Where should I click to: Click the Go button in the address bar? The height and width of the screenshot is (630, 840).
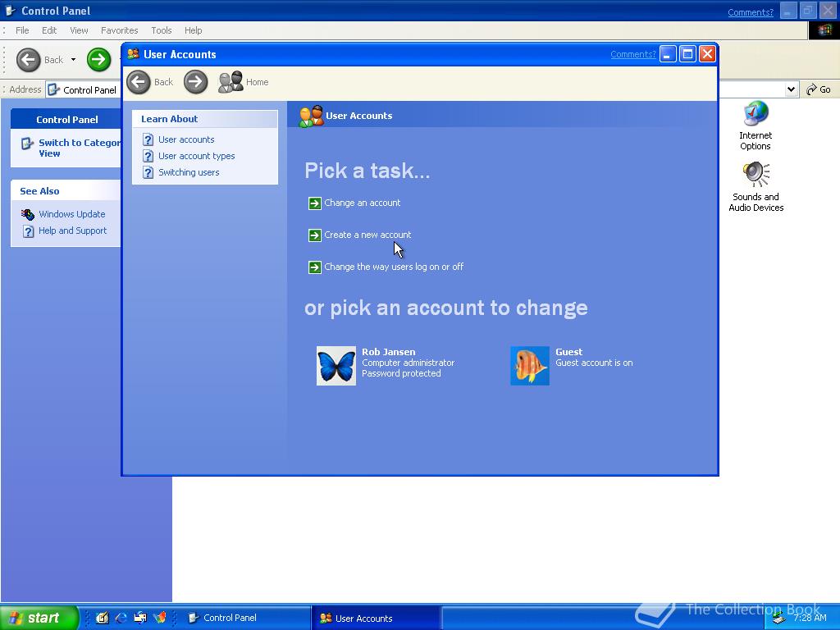coord(819,89)
